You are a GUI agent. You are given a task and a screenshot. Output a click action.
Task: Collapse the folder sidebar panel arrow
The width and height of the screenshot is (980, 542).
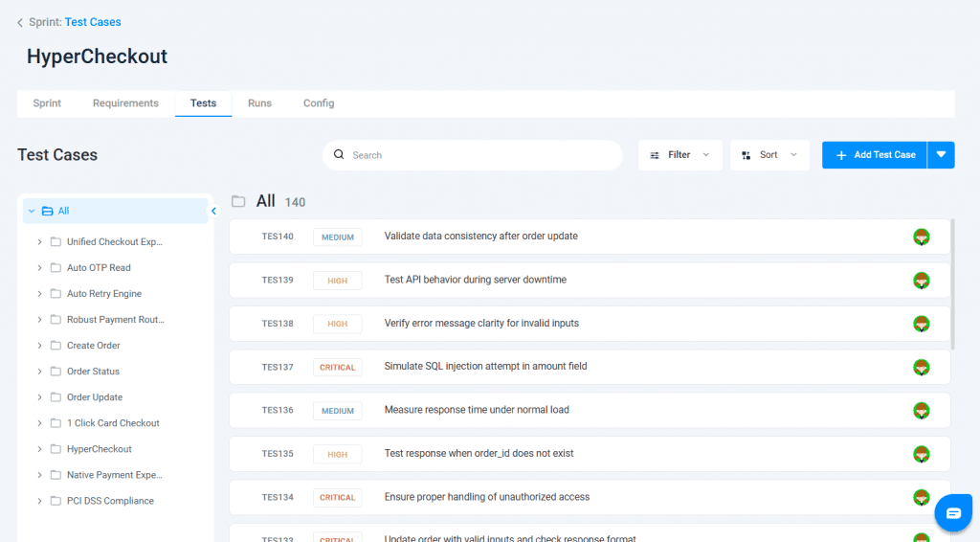click(x=214, y=211)
